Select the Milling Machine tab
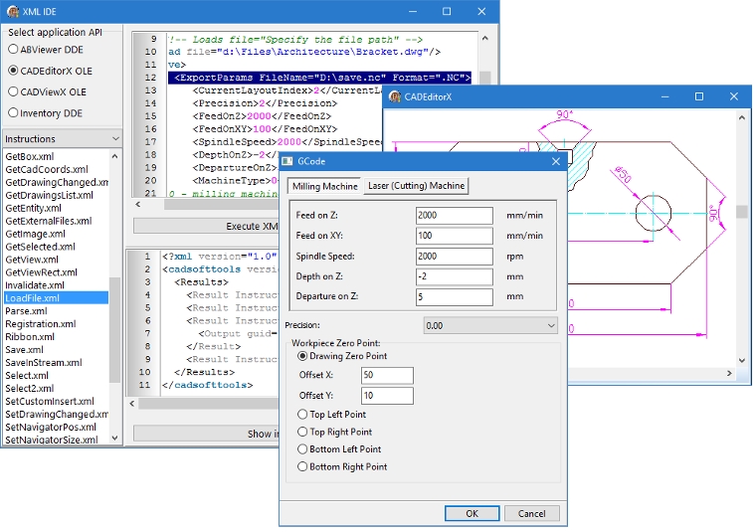 323,186
